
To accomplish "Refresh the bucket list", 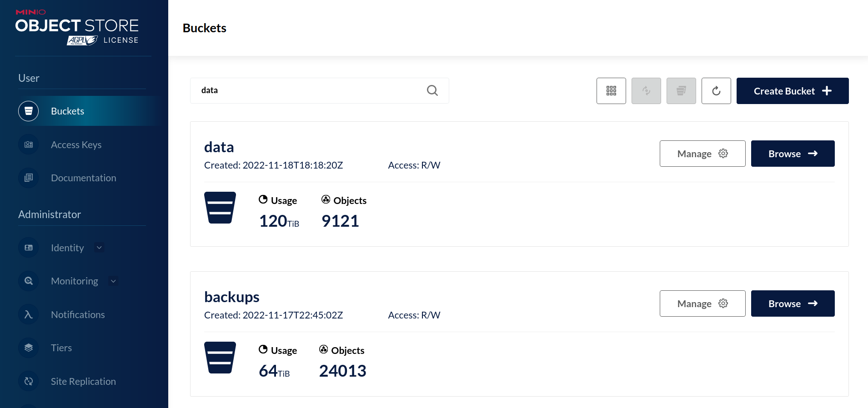I will (x=716, y=91).
